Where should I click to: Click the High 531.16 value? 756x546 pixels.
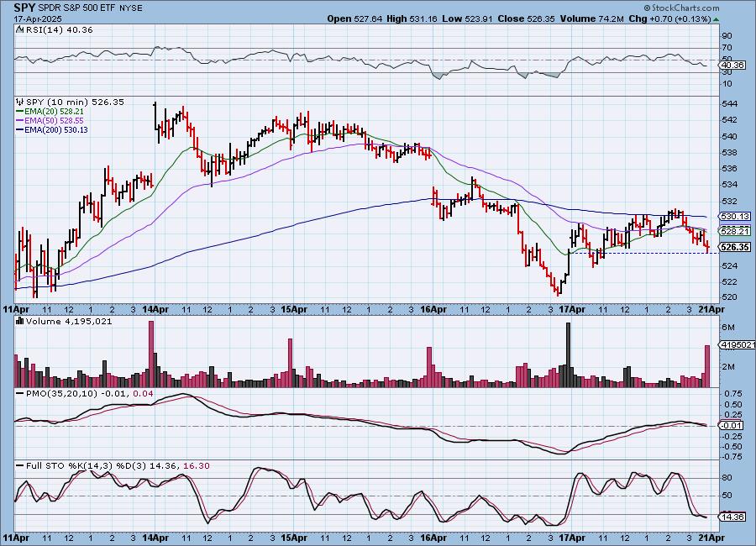[412, 18]
